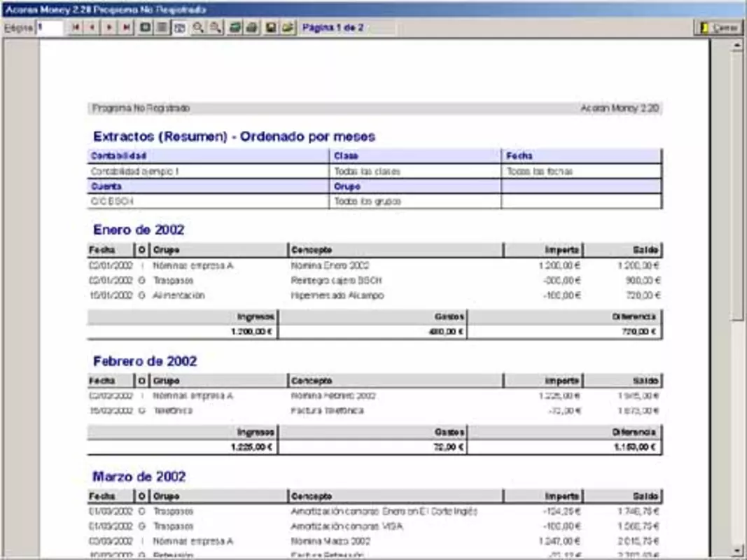The width and height of the screenshot is (747, 560).
Task: Click the zoom in magnifier
Action: coord(198,27)
